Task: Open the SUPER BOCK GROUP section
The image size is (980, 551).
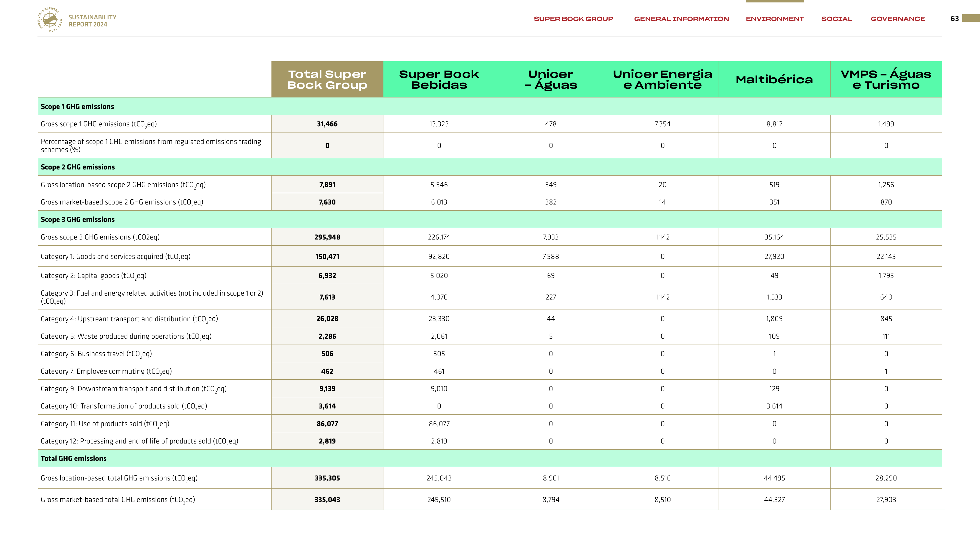Action: (573, 19)
